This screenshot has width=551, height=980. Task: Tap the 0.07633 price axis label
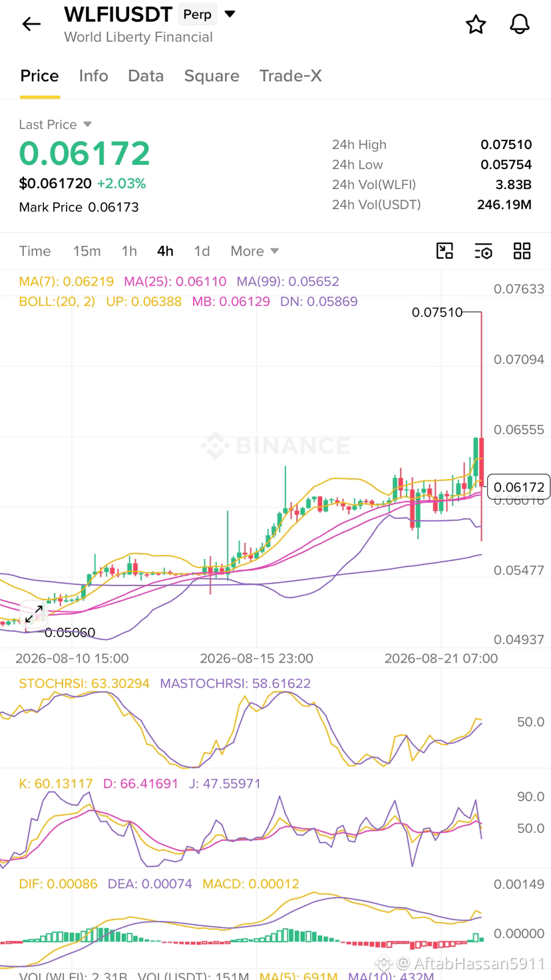[x=519, y=289]
